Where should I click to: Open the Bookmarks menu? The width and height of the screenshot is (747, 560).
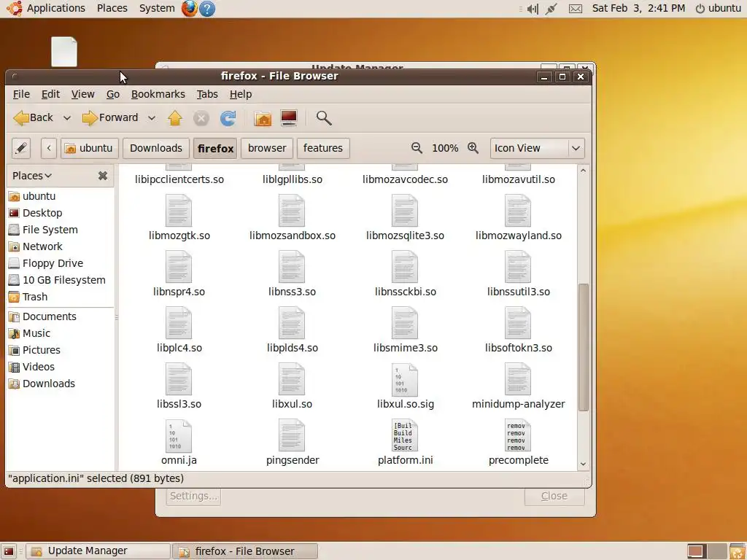158,94
